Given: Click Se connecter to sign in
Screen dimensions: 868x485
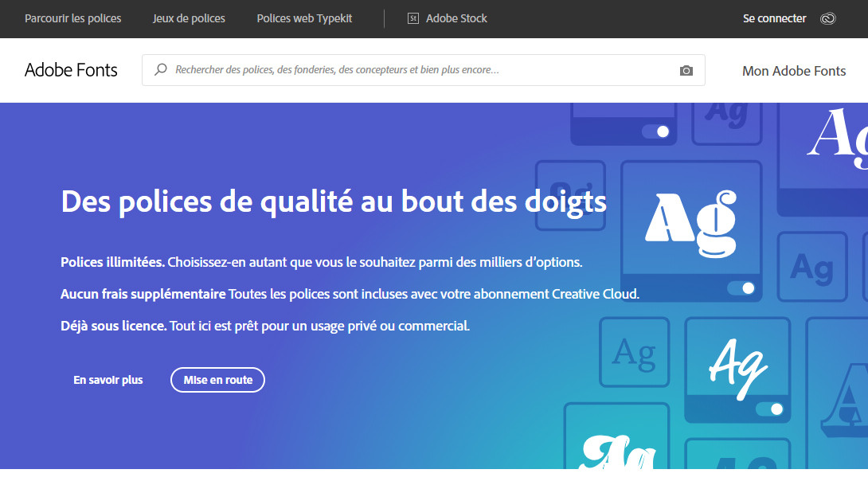Looking at the screenshot, I should pos(775,18).
